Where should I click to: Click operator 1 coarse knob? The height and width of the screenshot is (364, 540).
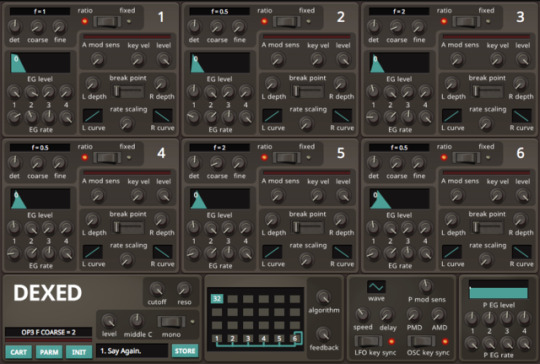tap(37, 26)
